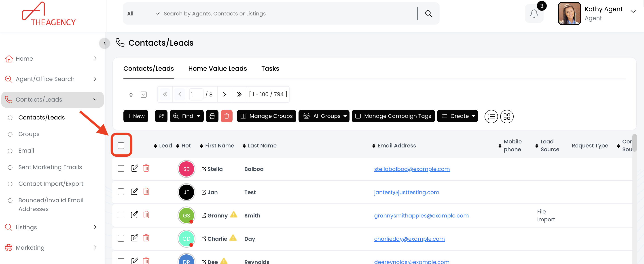
Task: Click the red delete selected trash button
Action: pyautogui.click(x=227, y=116)
